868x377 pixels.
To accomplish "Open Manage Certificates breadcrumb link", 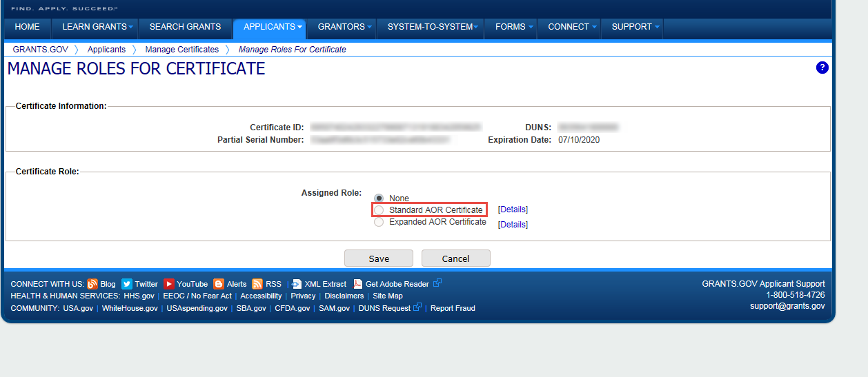I will point(182,50).
